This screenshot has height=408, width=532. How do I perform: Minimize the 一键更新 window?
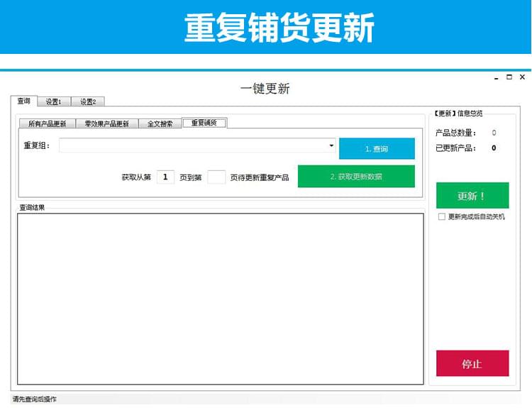[x=495, y=77]
